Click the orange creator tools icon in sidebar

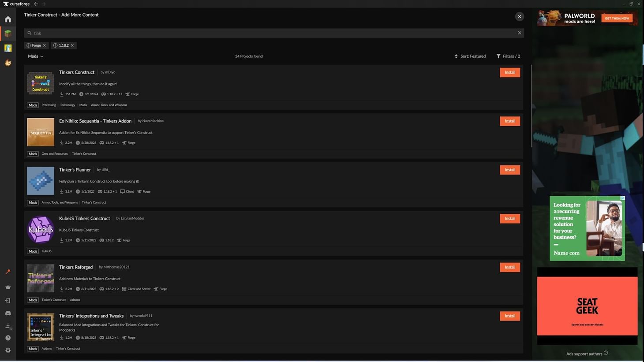7,272
